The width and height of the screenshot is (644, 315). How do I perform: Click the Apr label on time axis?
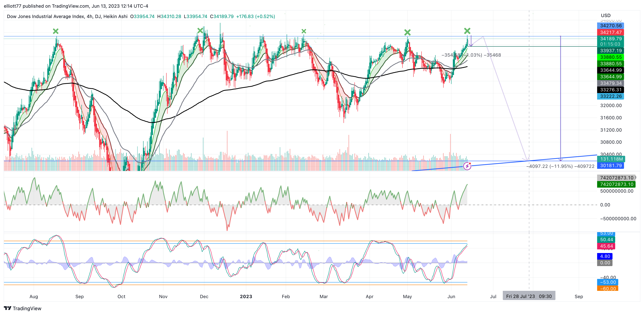(x=369, y=297)
